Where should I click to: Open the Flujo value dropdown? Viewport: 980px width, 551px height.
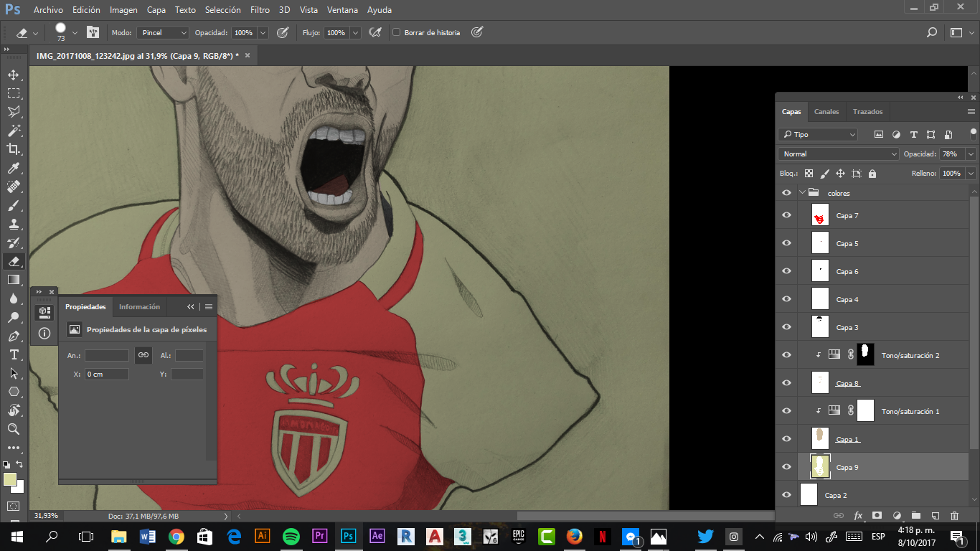point(354,33)
